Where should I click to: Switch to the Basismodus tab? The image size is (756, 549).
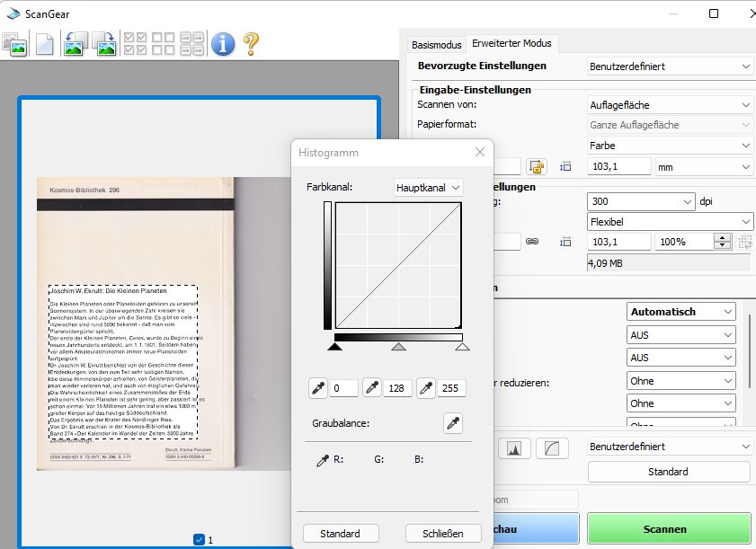click(436, 45)
